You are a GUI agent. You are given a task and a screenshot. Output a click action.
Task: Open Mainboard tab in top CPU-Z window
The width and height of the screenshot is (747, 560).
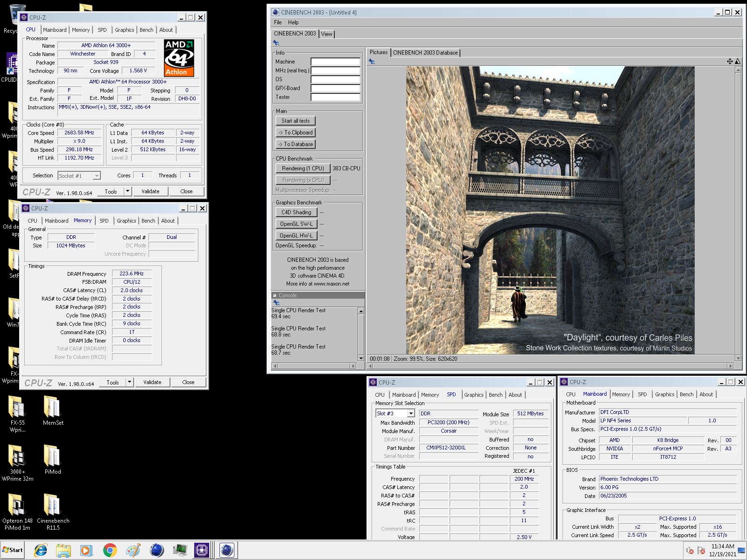55,30
